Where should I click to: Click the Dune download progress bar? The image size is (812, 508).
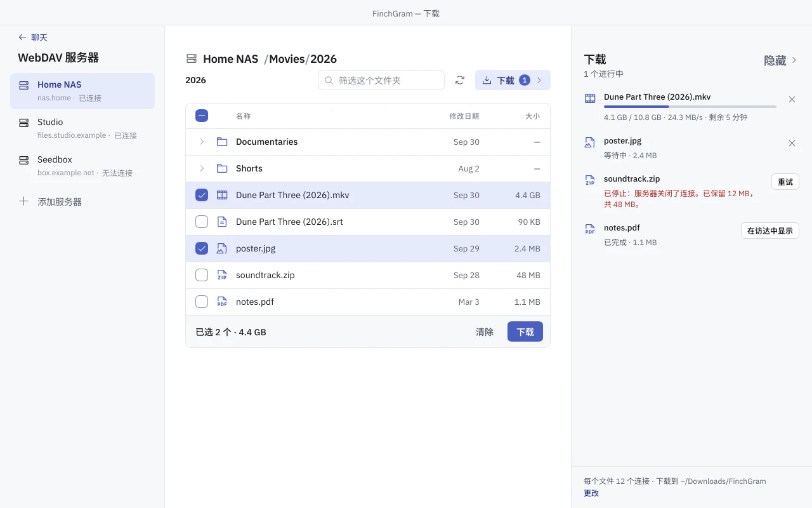coord(690,107)
